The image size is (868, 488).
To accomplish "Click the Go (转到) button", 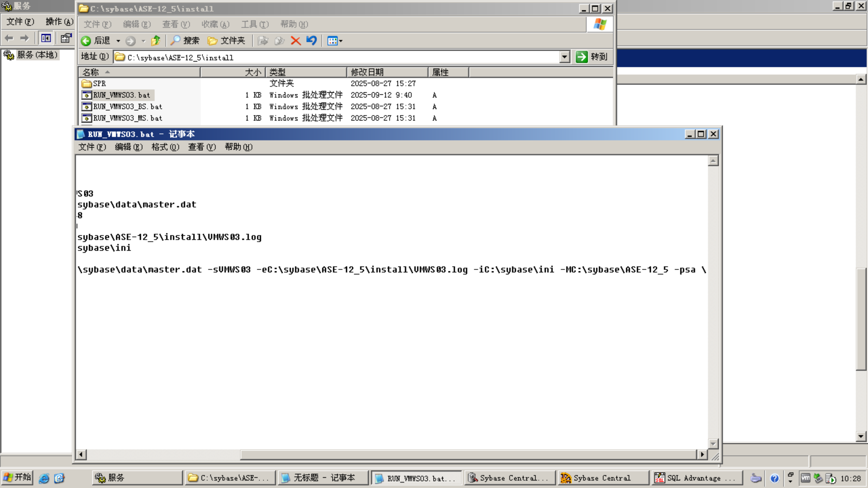I will click(x=592, y=57).
